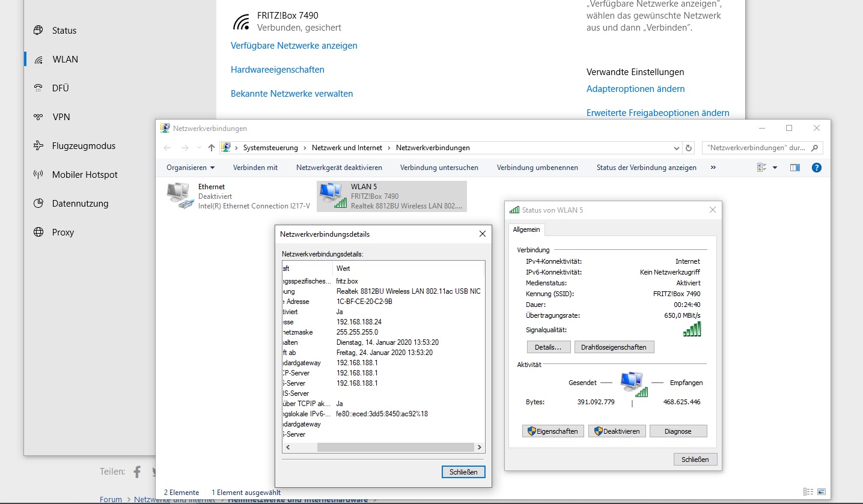Expand address bar history dropdown
This screenshot has height=504, width=863.
[x=677, y=148]
